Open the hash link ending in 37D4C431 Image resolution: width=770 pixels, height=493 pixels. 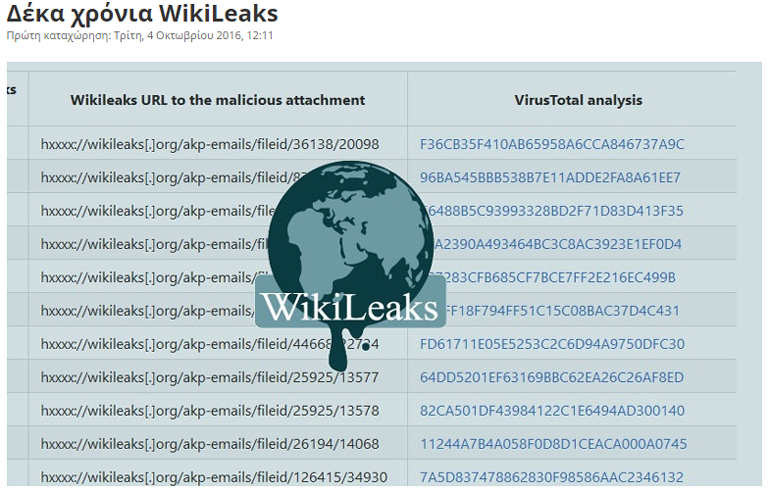600,311
